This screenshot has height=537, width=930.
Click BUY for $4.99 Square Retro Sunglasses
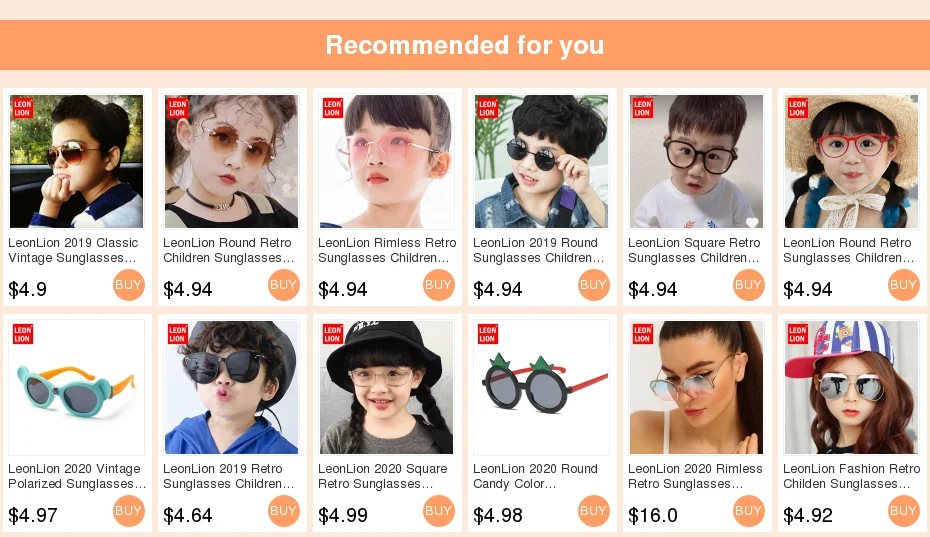(x=439, y=511)
